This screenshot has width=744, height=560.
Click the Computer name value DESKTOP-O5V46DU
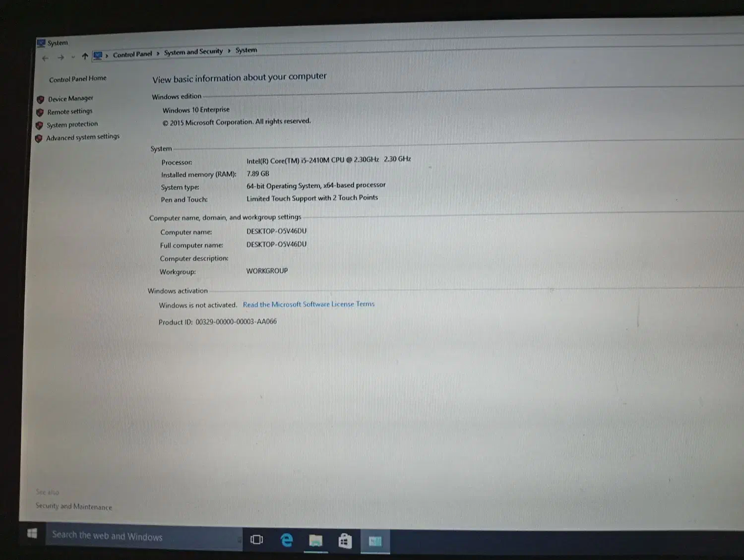coord(276,231)
